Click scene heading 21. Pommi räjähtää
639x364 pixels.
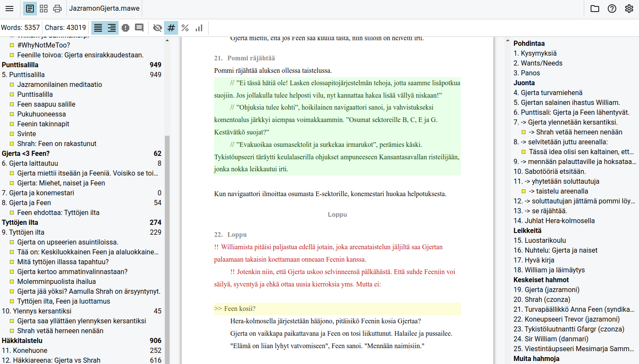point(245,58)
